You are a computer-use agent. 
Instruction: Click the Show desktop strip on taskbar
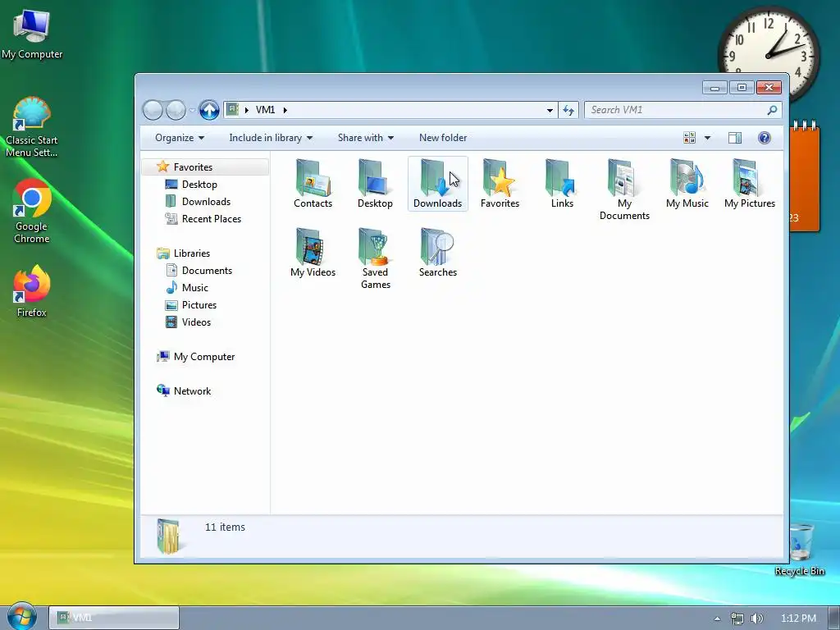[x=834, y=618]
